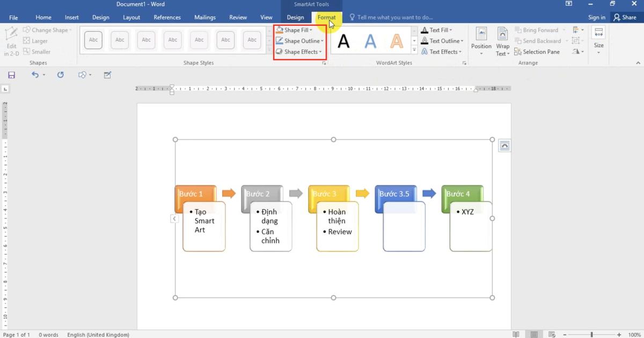Open the Mailings ribbon tab
This screenshot has width=644, height=338.
pyautogui.click(x=204, y=17)
